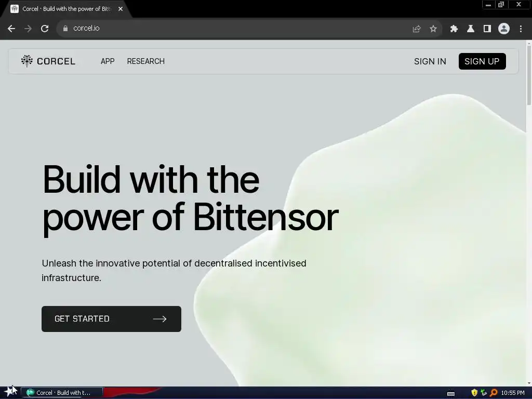Open the APP navigation link
This screenshot has width=532, height=399.
[108, 61]
